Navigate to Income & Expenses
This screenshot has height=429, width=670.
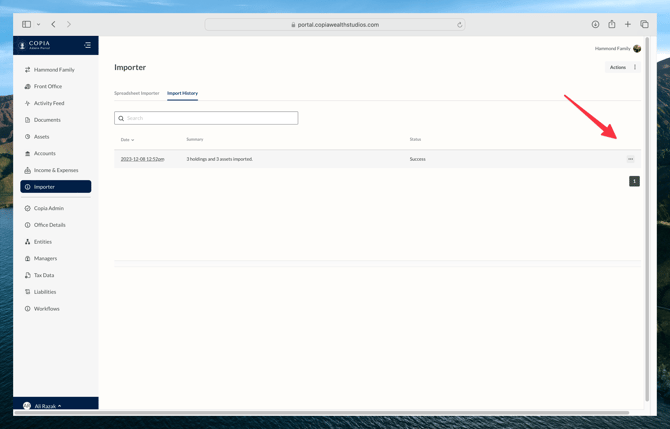click(55, 170)
